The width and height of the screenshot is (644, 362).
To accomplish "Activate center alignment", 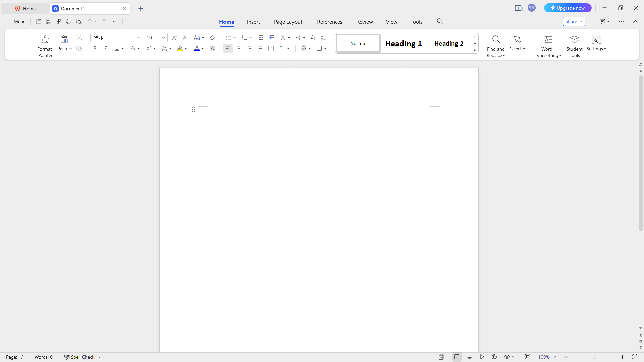I will [239, 48].
